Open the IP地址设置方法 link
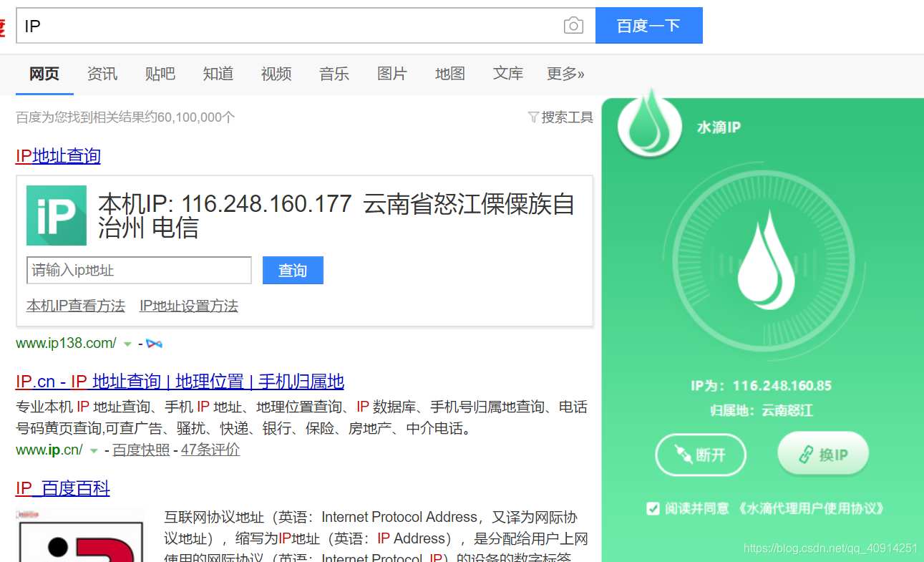This screenshot has width=924, height=562. [189, 306]
